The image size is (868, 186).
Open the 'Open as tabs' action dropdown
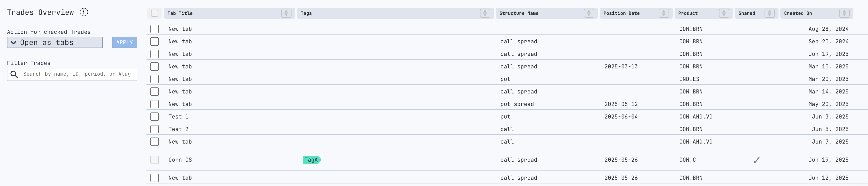point(55,42)
